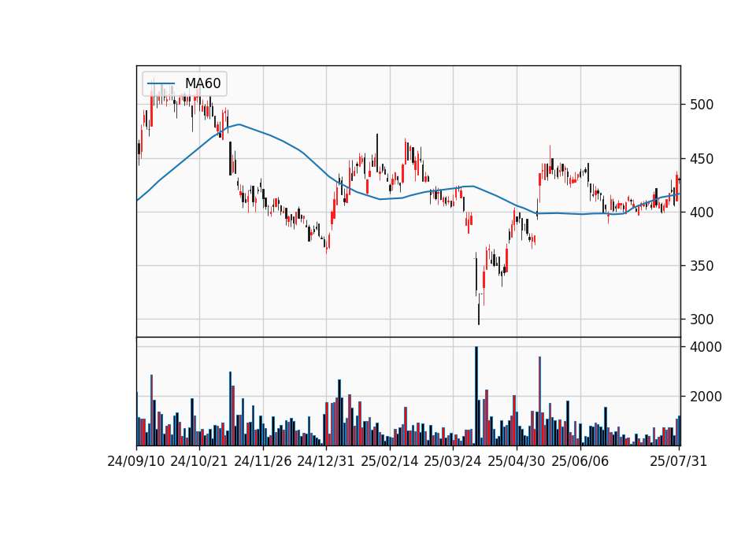Image resolution: width=756 pixels, height=543 pixels.
Task: Click the 24/10/21 date label
Action: 199,461
